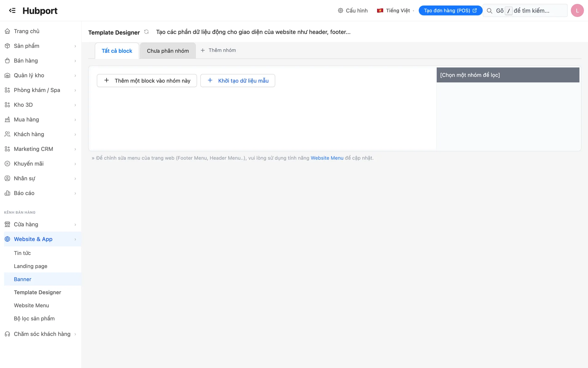This screenshot has width=588, height=368.
Task: Click the Phòng khám / Spa icon
Action: pyautogui.click(x=7, y=90)
